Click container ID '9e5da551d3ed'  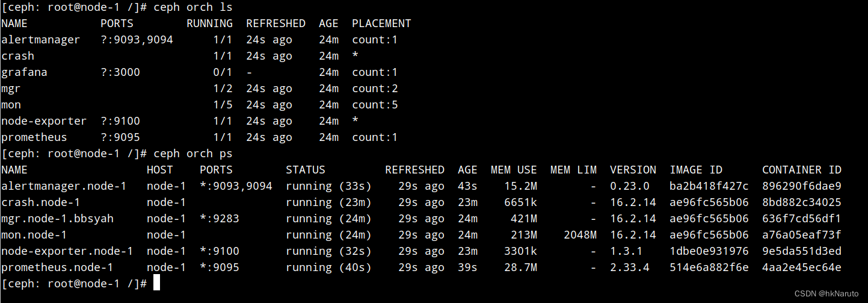point(802,251)
